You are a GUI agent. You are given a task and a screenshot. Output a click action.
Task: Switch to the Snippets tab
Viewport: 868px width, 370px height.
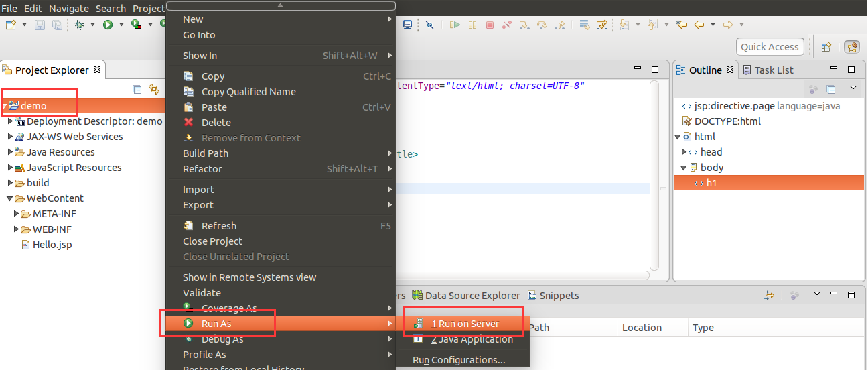553,295
